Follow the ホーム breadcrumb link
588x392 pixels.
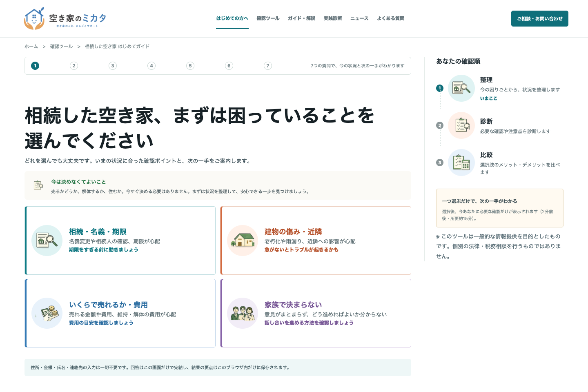pos(31,47)
